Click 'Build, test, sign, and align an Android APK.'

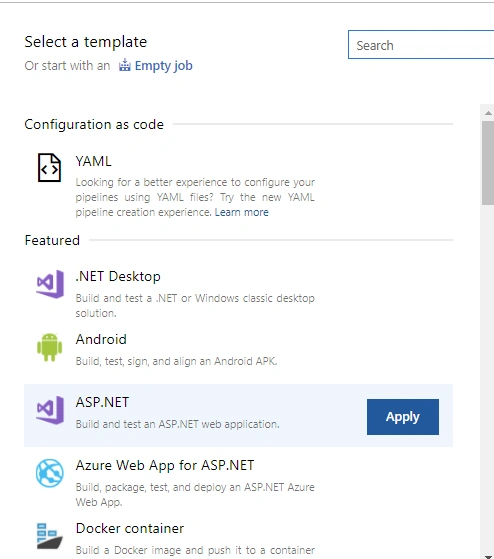click(176, 361)
